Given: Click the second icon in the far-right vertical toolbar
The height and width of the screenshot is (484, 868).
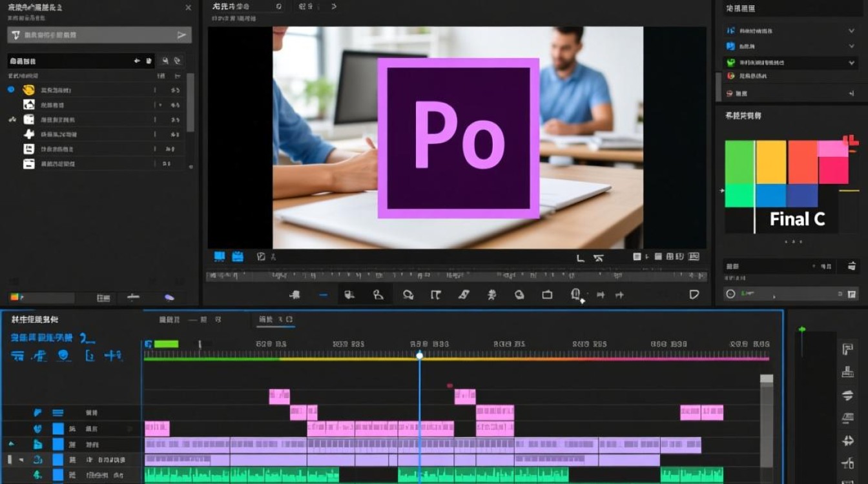Looking at the screenshot, I should click(848, 372).
